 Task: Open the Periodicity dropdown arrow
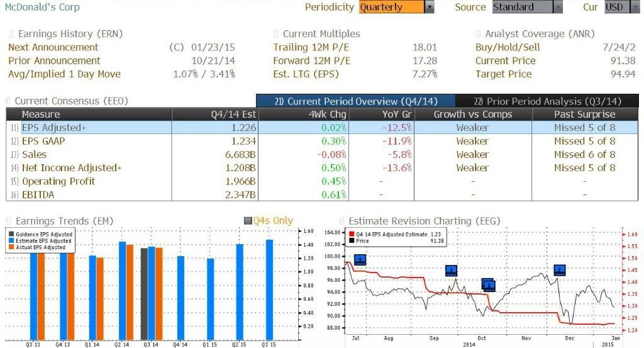pos(430,7)
